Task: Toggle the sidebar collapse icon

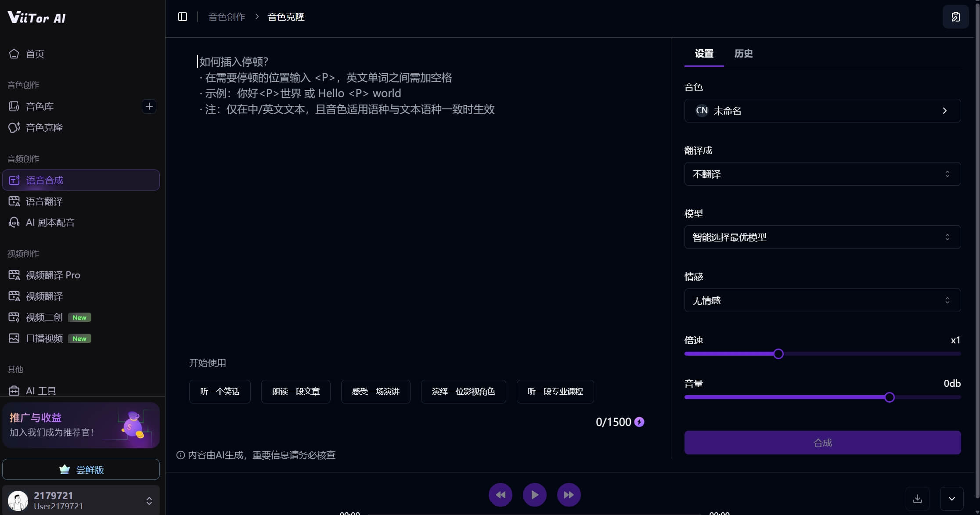Action: [x=183, y=17]
